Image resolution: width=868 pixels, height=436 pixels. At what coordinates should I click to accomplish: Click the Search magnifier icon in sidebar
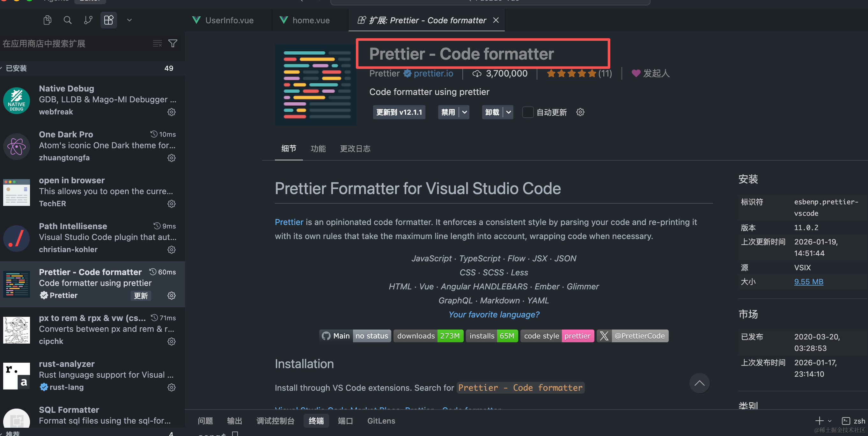(68, 20)
